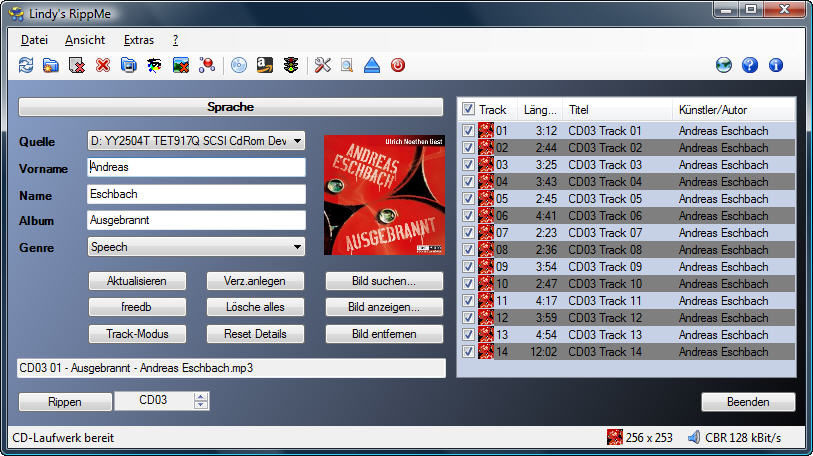Toggle the select-all checkbox in track header

tap(468, 109)
